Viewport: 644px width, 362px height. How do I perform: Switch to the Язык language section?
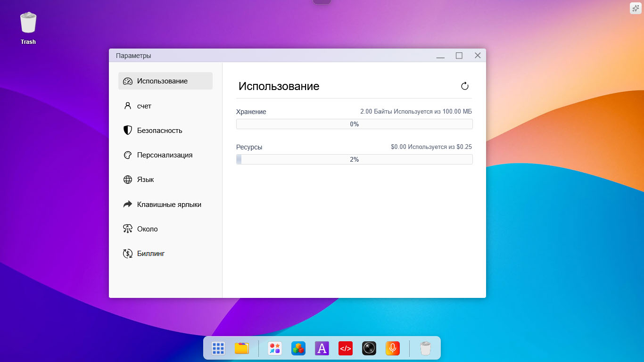165,180
